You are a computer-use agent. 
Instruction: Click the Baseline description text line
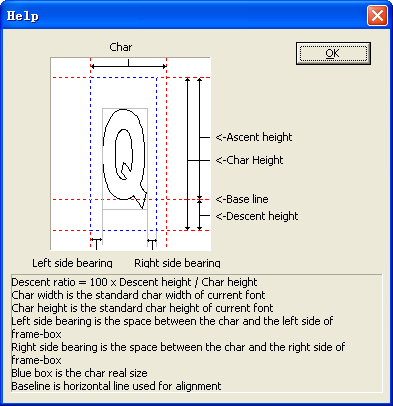(116, 386)
